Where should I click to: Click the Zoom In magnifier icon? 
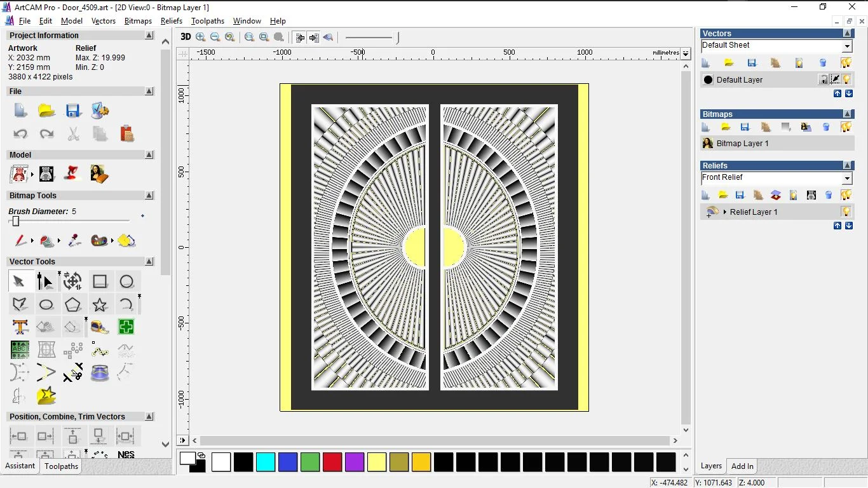[201, 37]
